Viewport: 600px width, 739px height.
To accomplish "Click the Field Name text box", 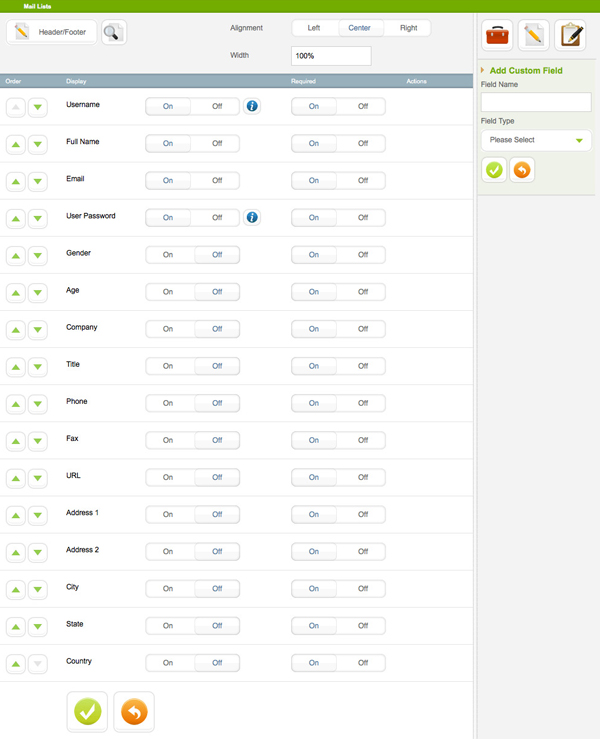I will tap(536, 102).
